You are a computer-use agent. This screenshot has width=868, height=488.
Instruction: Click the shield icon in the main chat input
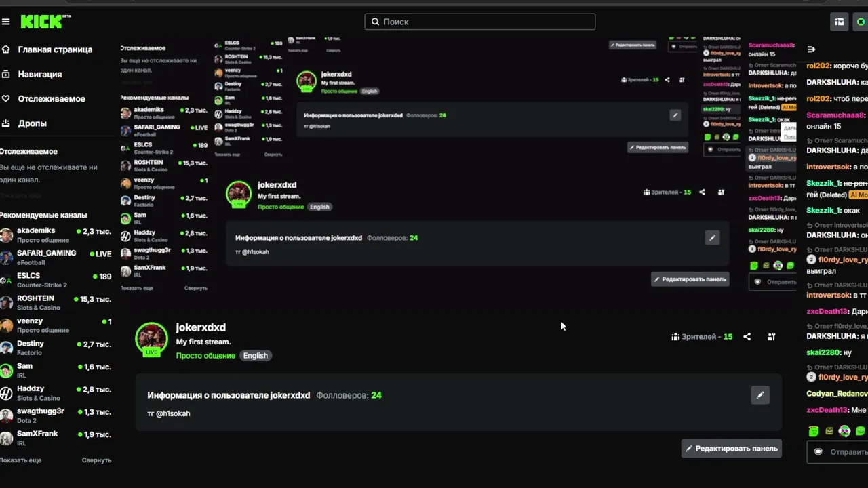818,452
